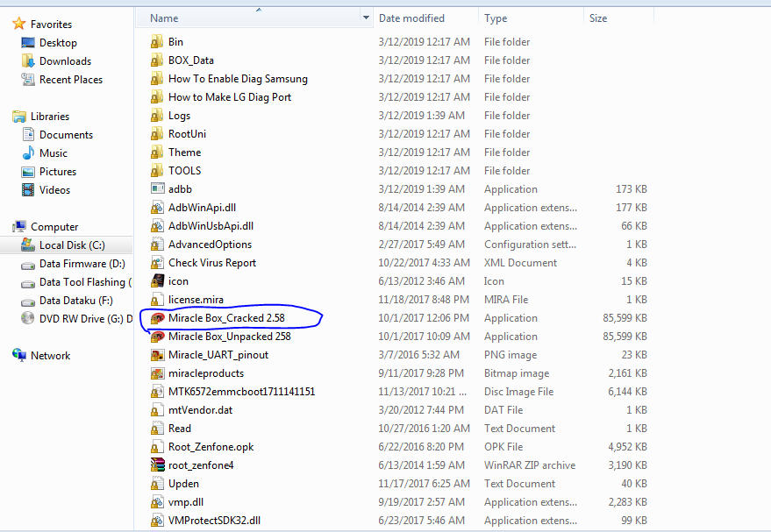Screen dimensions: 771x532
Task: Select the Upden text document
Action: tap(183, 484)
